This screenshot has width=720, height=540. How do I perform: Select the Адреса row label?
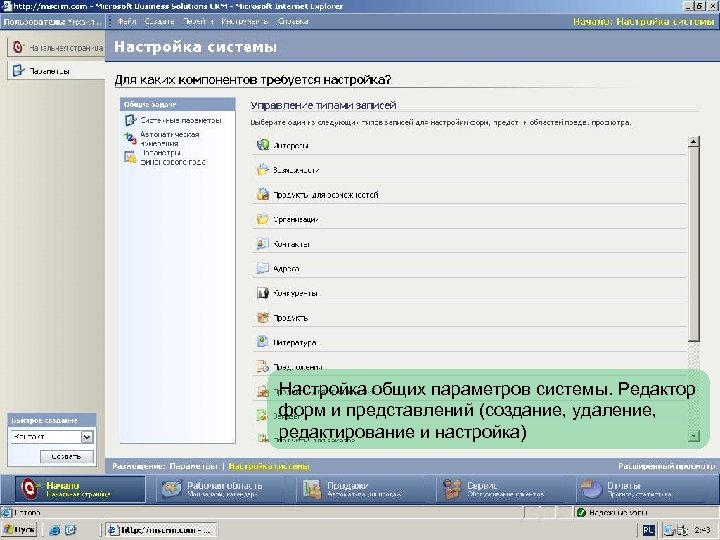coord(286,269)
